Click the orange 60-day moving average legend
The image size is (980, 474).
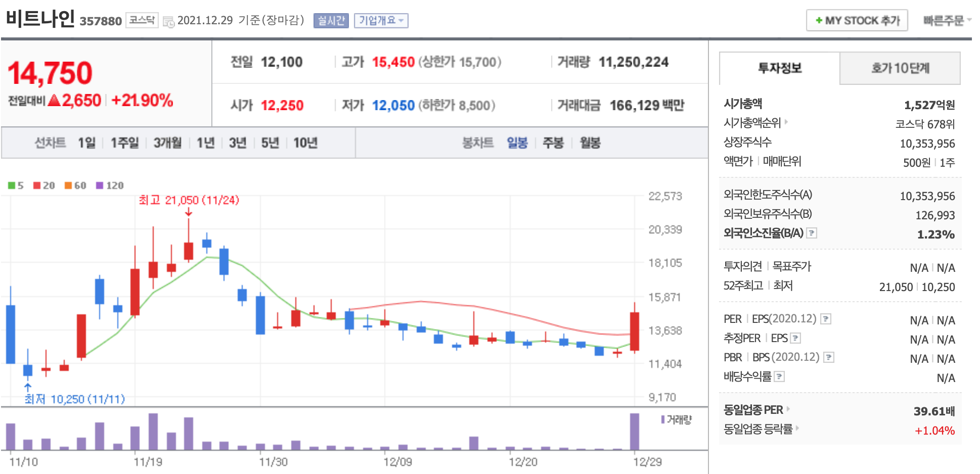tap(75, 185)
